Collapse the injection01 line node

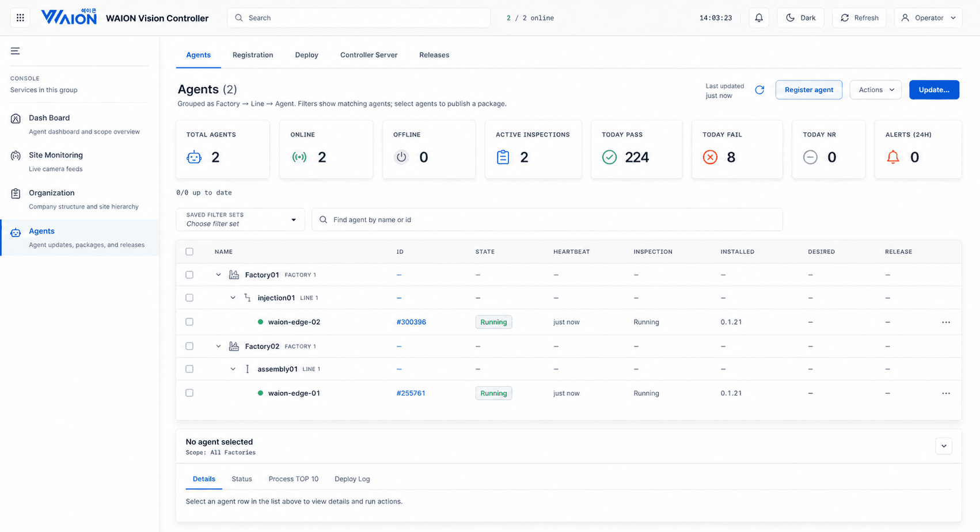[x=233, y=298]
